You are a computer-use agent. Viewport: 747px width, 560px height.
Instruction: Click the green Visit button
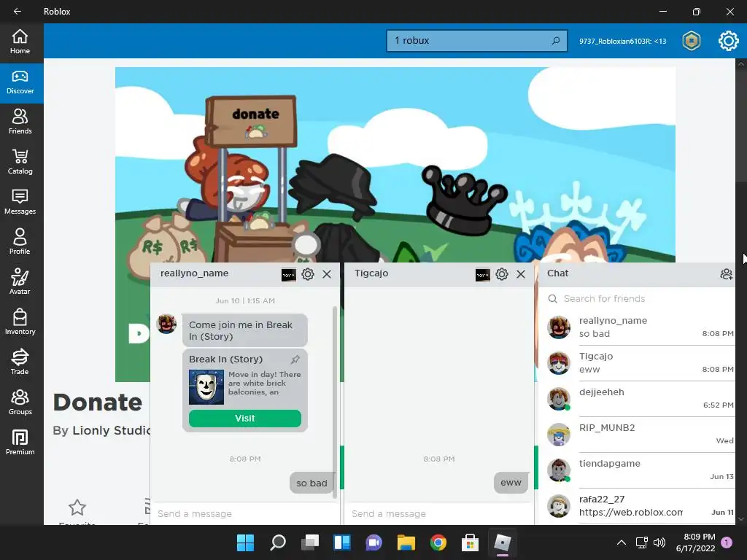click(245, 418)
